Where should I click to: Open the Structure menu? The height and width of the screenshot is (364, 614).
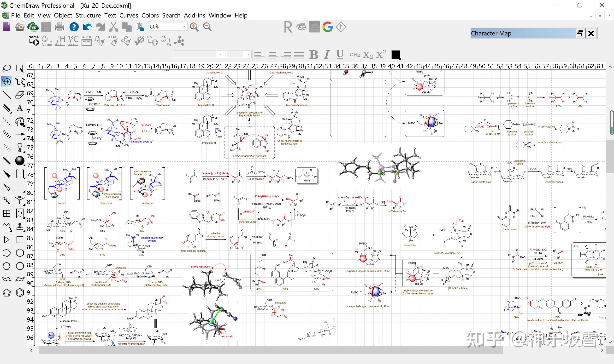coord(88,16)
